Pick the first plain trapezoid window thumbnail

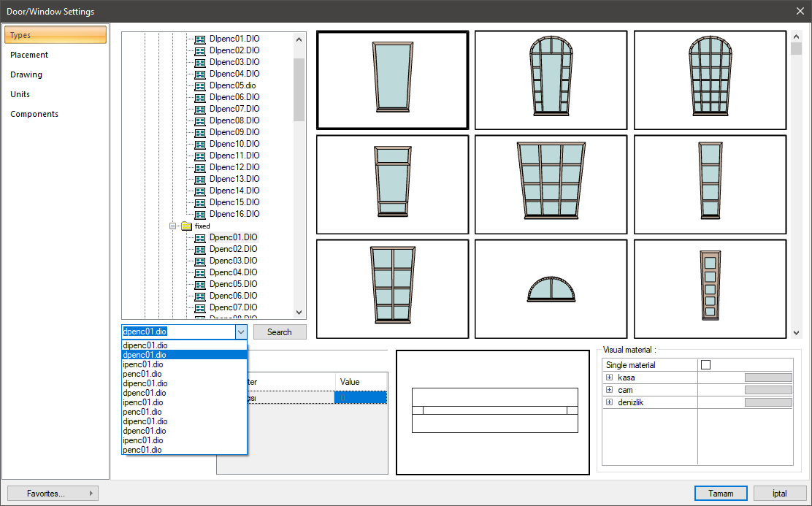[x=392, y=80]
